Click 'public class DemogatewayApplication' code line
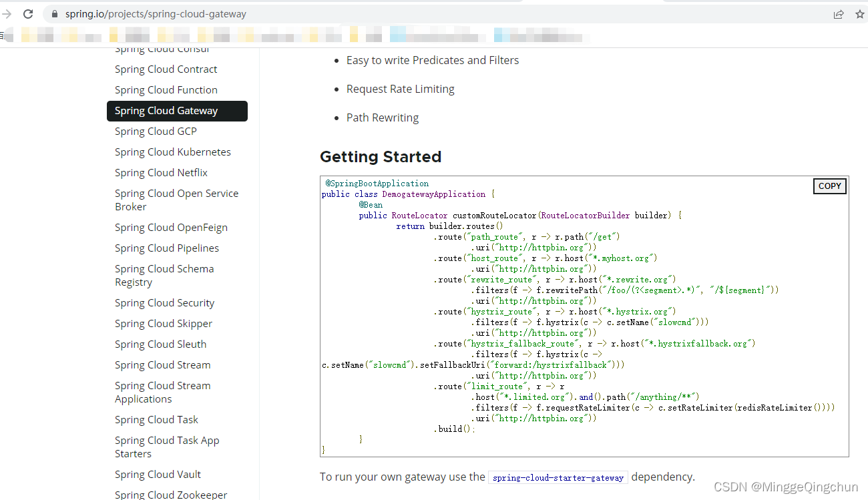 [408, 194]
